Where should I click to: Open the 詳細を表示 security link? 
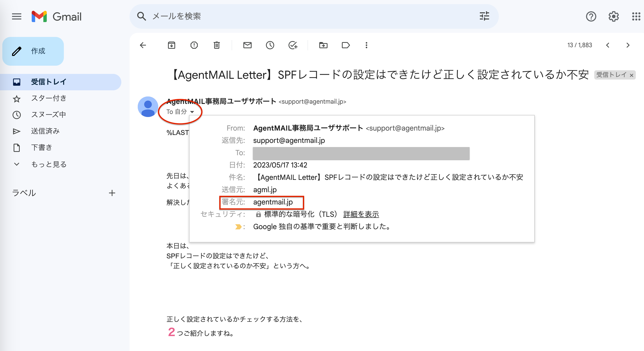click(361, 214)
